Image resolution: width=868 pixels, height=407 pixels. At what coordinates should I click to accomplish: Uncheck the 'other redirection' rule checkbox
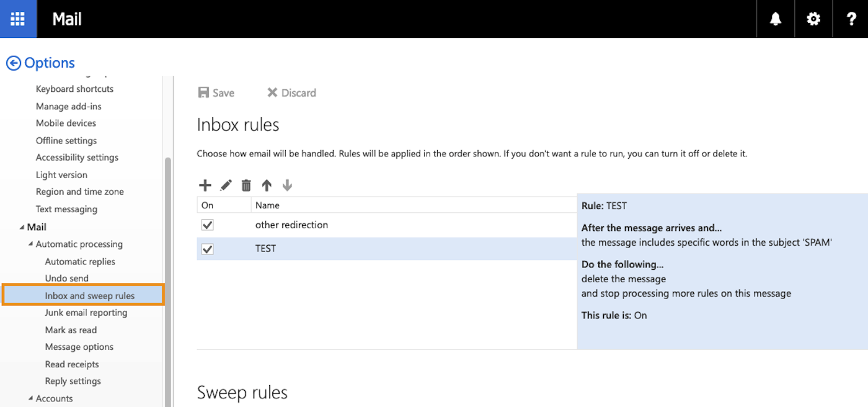coord(208,225)
